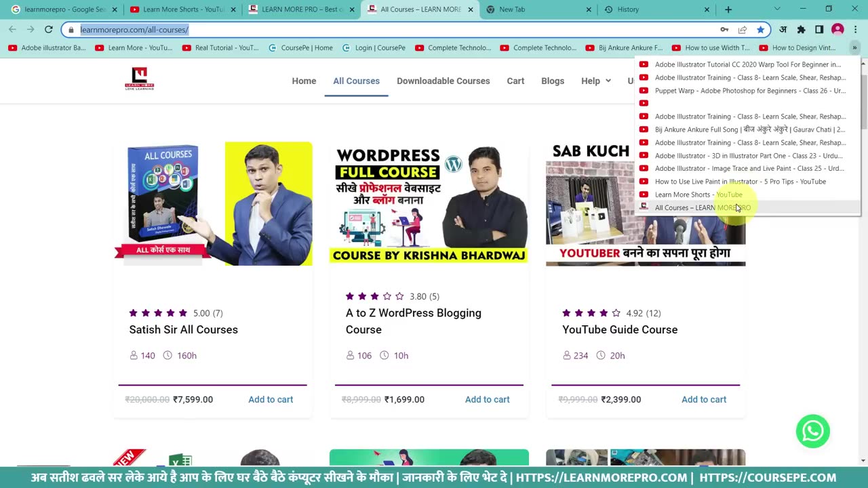Add YouTube Guide Course to cart
Screen dimensions: 868x488
click(704, 399)
